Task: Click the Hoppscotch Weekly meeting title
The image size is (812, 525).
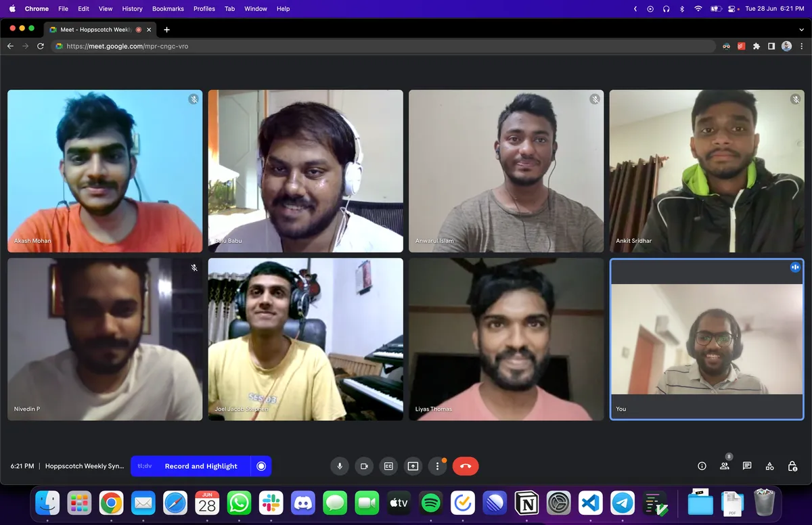Action: (x=85, y=466)
